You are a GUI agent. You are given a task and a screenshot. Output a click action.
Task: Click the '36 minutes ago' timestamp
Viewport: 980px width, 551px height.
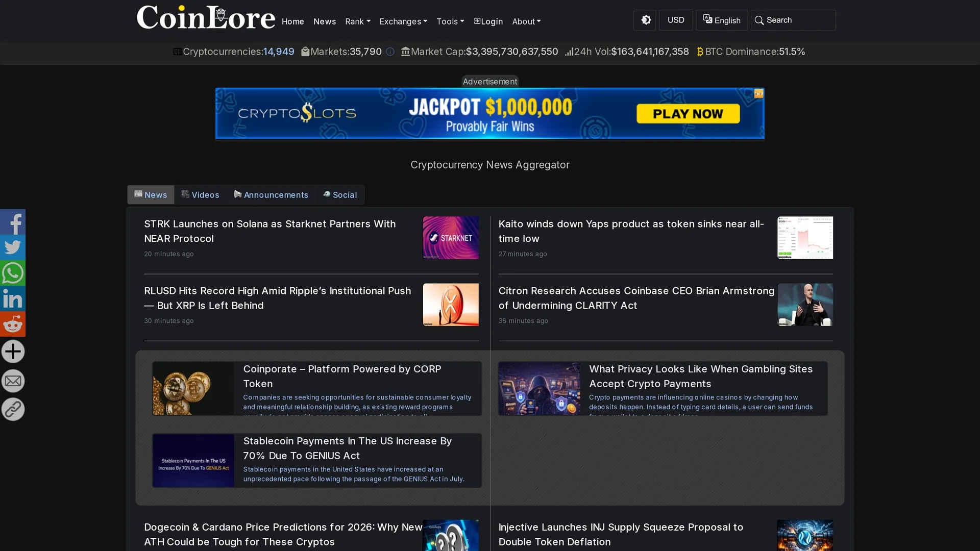tap(523, 321)
